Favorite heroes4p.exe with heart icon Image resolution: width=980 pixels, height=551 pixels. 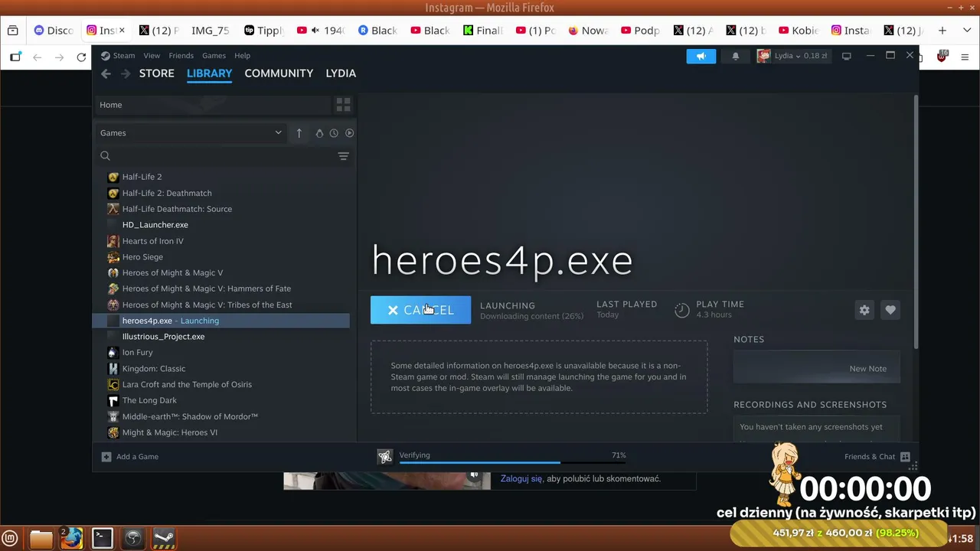(x=890, y=310)
